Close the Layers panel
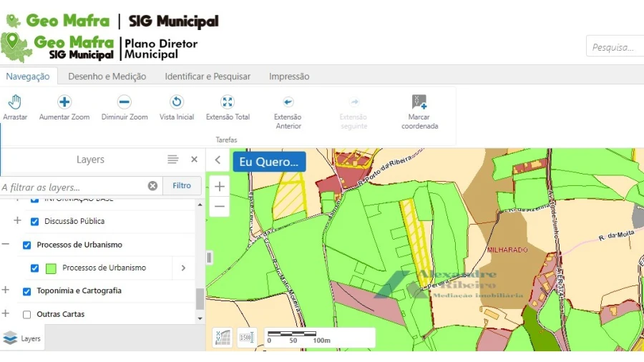This screenshot has width=644, height=362. tap(194, 160)
